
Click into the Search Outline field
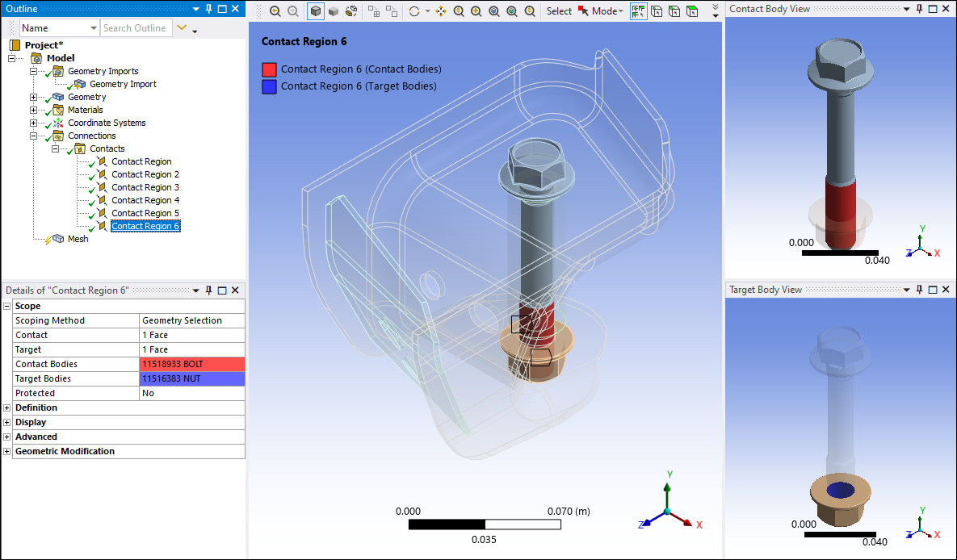136,28
